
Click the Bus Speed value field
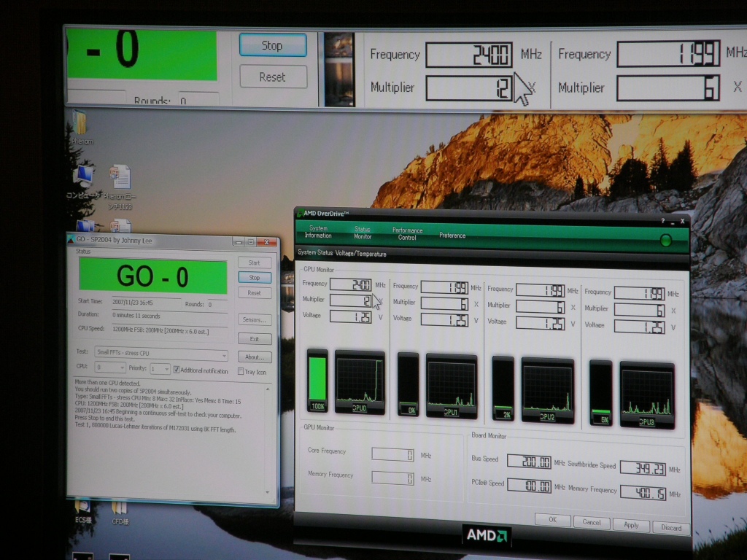(x=529, y=462)
